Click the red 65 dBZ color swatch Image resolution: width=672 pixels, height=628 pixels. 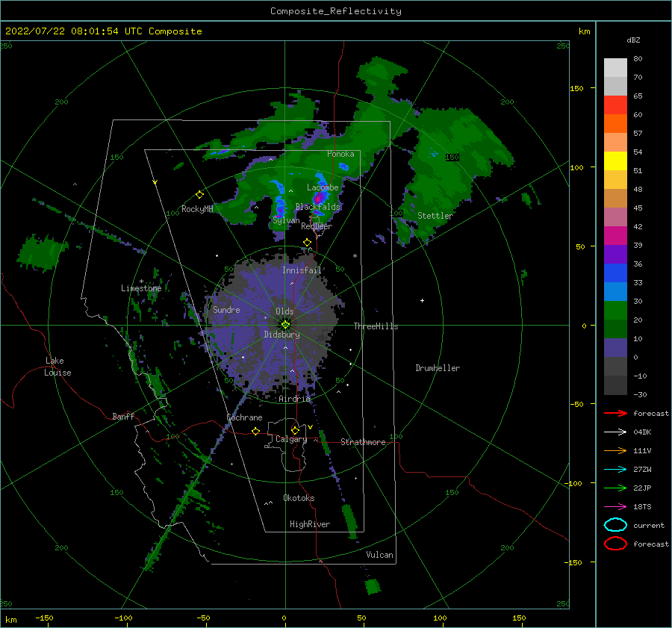[615, 105]
